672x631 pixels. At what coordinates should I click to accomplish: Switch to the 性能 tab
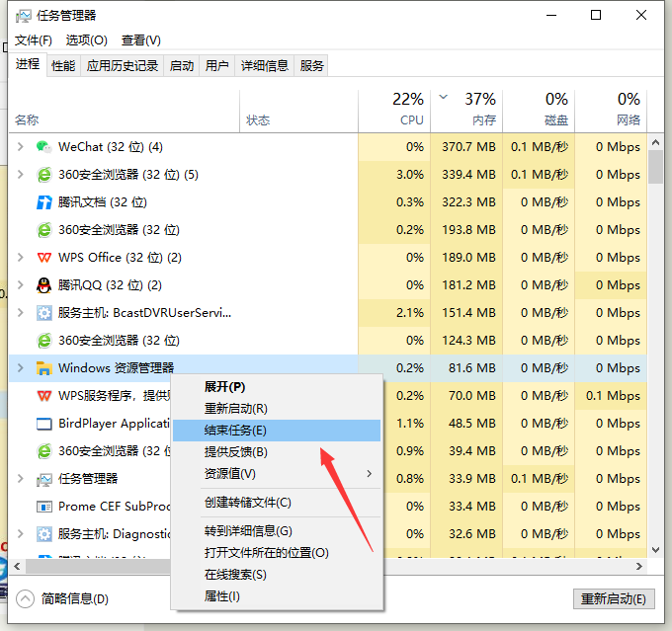[x=62, y=65]
